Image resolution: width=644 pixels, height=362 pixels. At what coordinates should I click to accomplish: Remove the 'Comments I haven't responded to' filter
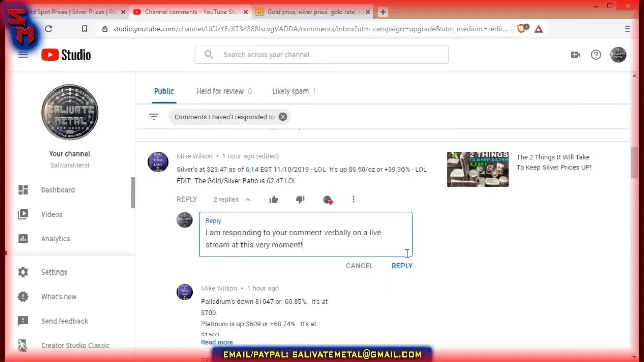point(283,117)
